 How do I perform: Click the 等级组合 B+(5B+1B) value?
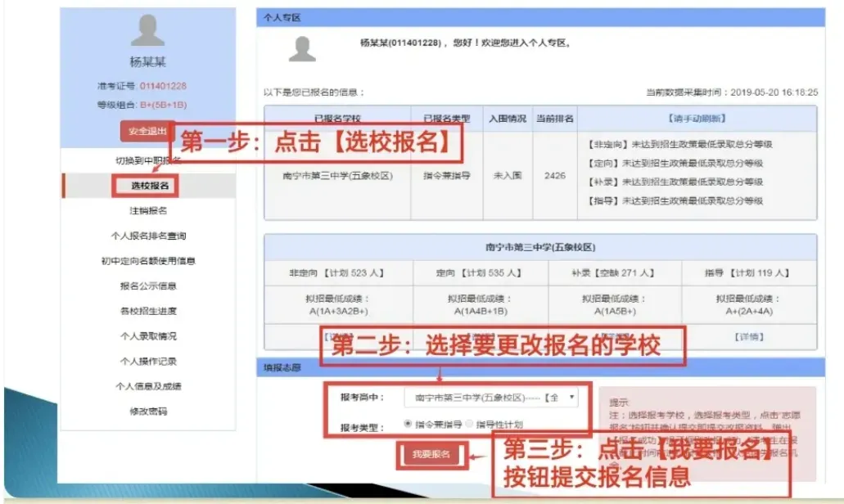click(163, 105)
